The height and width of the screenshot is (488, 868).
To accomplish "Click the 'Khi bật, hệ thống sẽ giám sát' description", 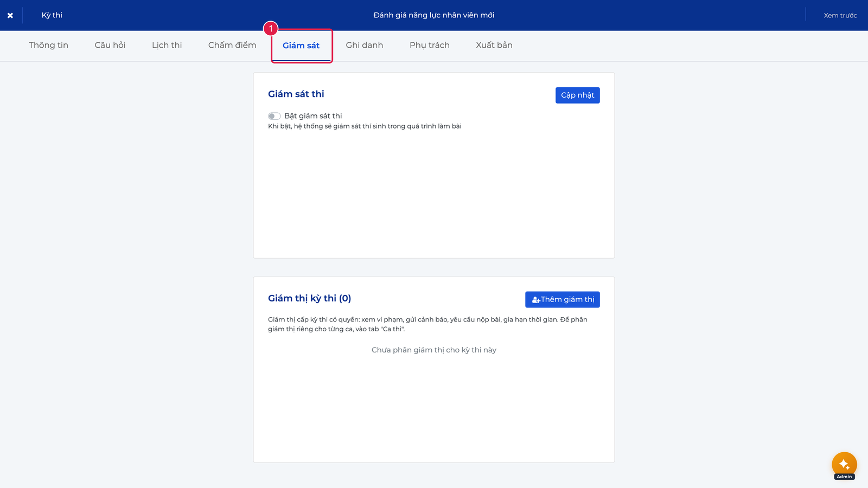I will 365,126.
